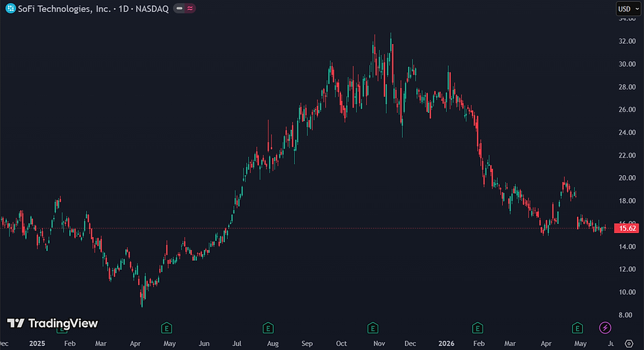The image size is (644, 350).
Task: Open the earnings marker near Aug
Action: click(x=268, y=328)
